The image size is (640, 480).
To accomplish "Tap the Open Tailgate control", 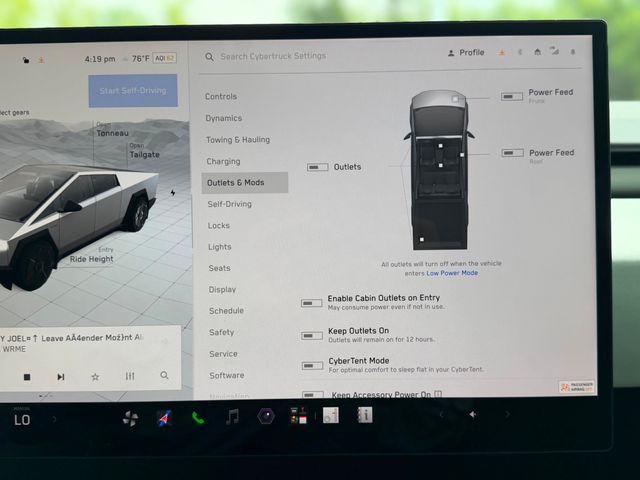I will pyautogui.click(x=144, y=151).
